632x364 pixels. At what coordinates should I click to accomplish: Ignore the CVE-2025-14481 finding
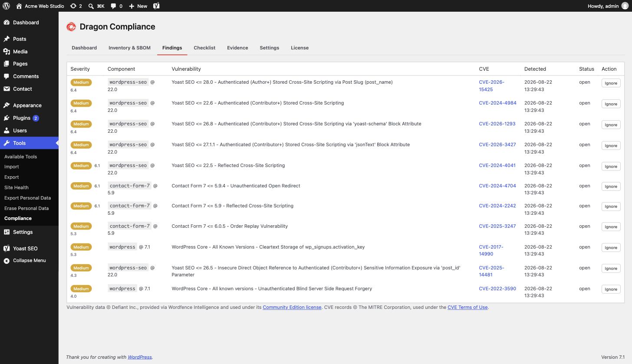pyautogui.click(x=611, y=268)
